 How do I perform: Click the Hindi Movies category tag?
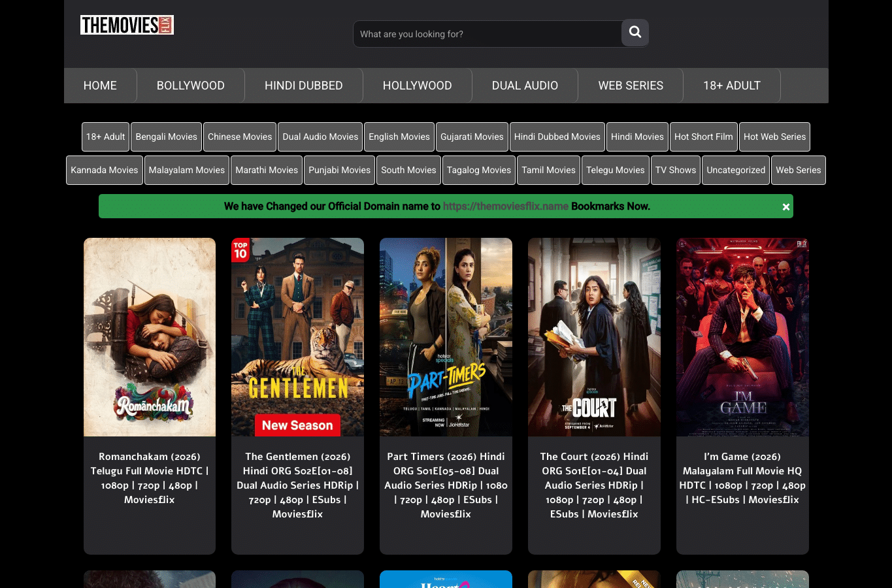tap(637, 137)
